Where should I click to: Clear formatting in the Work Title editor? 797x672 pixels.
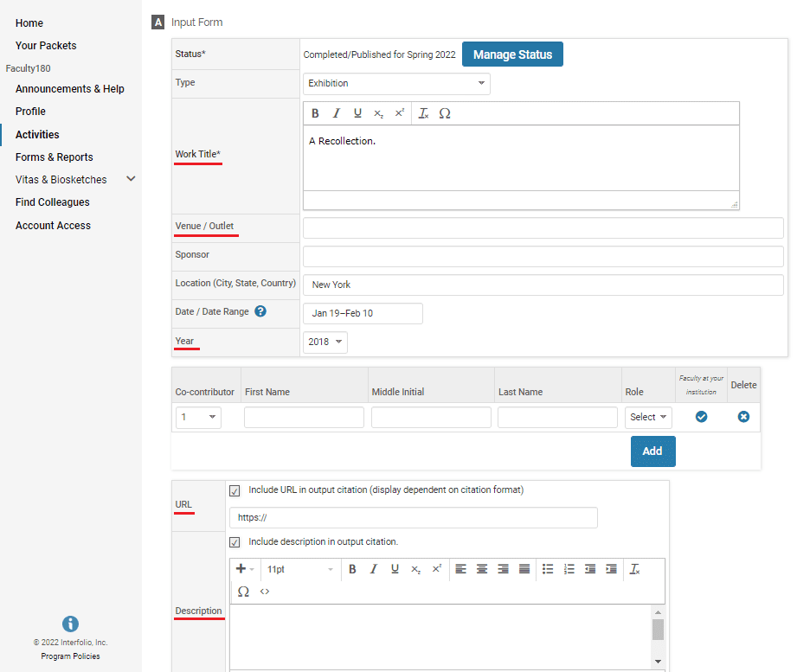click(x=423, y=113)
